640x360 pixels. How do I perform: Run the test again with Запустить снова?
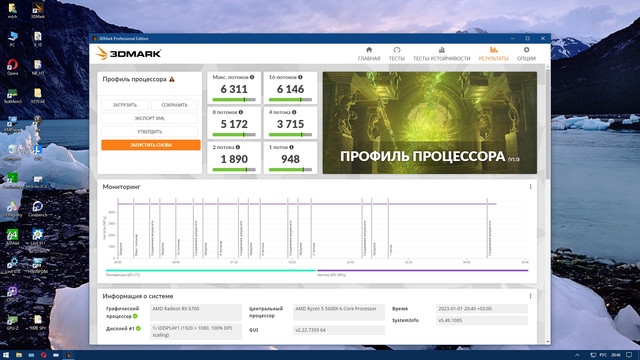pyautogui.click(x=151, y=145)
